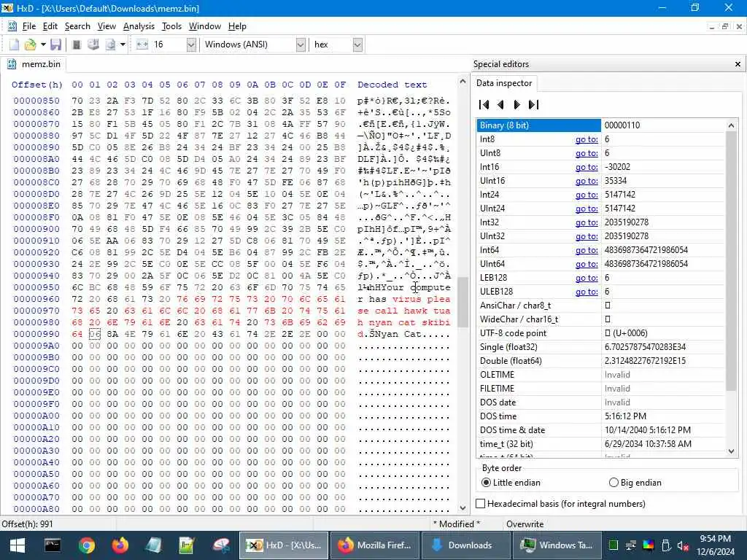Open the Help menu
This screenshot has width=747, height=560.
tap(237, 26)
